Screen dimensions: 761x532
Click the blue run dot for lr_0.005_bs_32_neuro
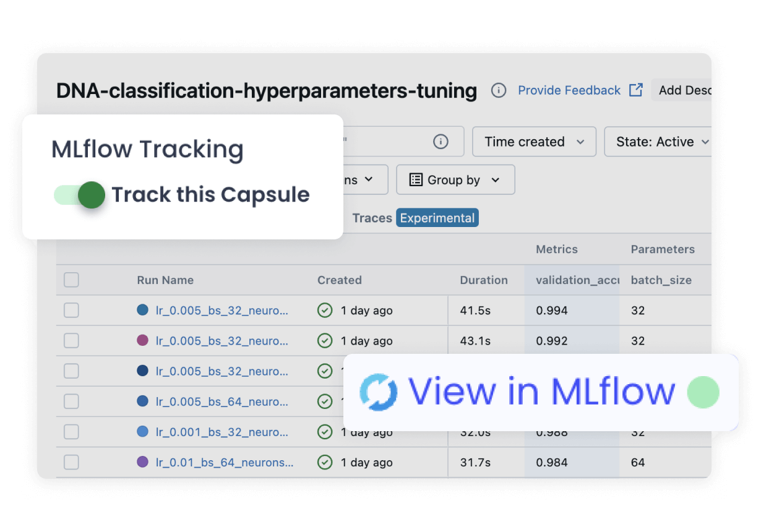[x=143, y=310]
